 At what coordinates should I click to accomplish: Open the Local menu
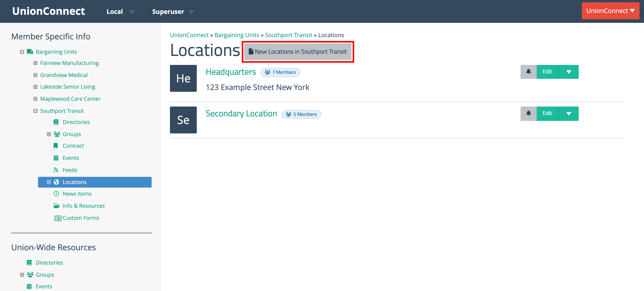tap(120, 11)
